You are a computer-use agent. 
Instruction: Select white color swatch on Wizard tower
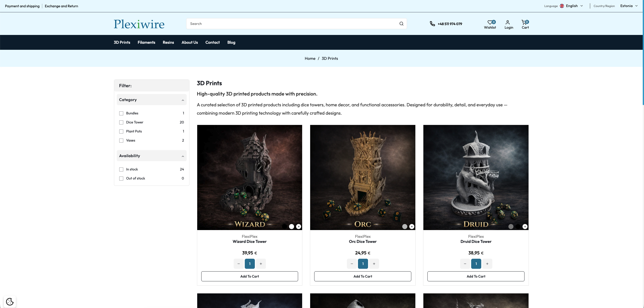pyautogui.click(x=292, y=227)
